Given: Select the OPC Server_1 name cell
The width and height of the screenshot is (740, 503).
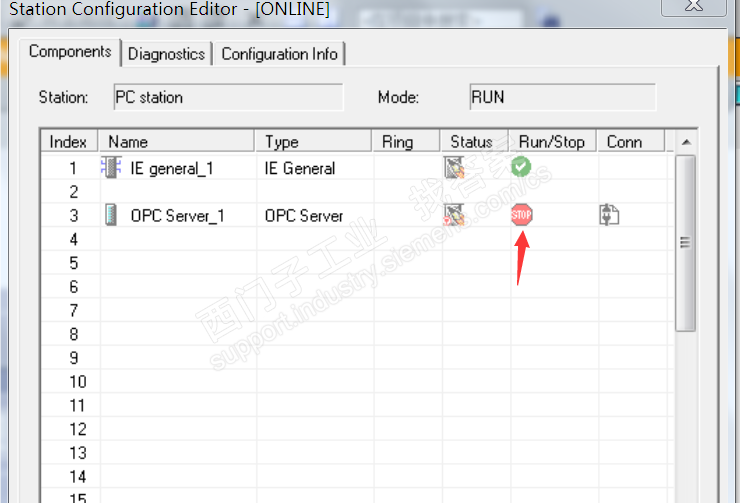Looking at the screenshot, I should click(177, 216).
